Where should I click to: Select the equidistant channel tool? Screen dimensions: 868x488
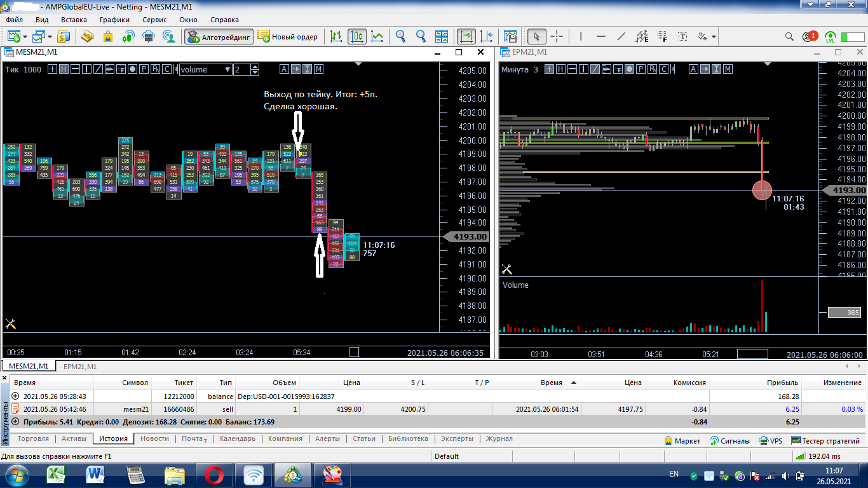coord(642,36)
